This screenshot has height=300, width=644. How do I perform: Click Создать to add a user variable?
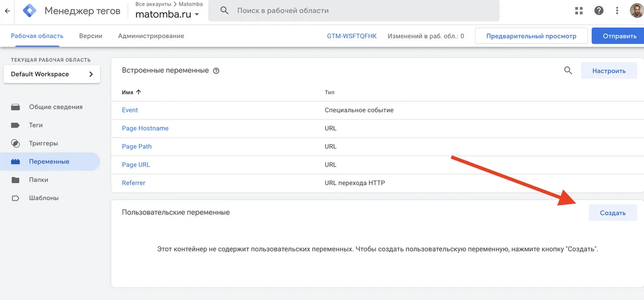click(x=613, y=213)
